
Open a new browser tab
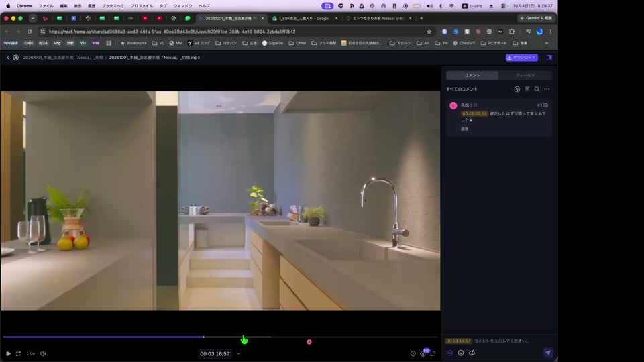[x=421, y=18]
